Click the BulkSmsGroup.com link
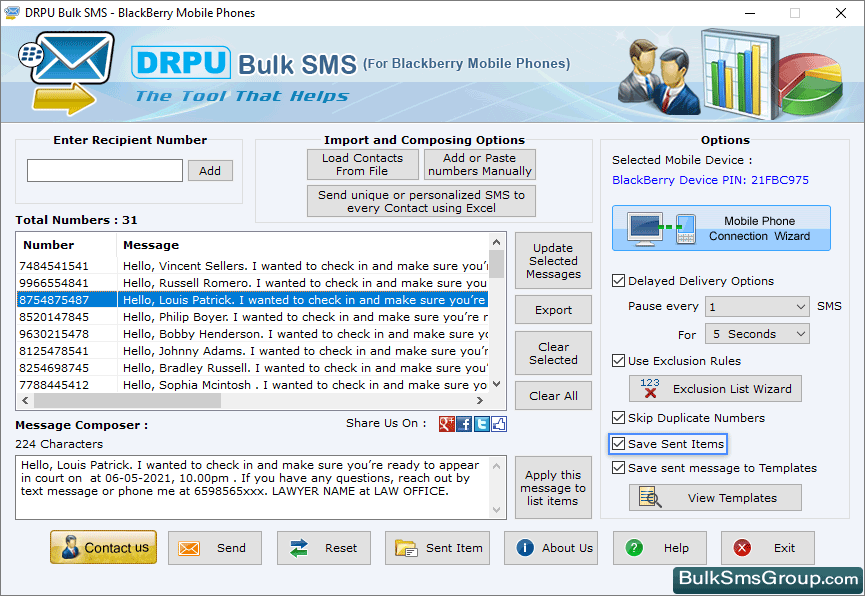The height and width of the screenshot is (596, 865). (768, 578)
